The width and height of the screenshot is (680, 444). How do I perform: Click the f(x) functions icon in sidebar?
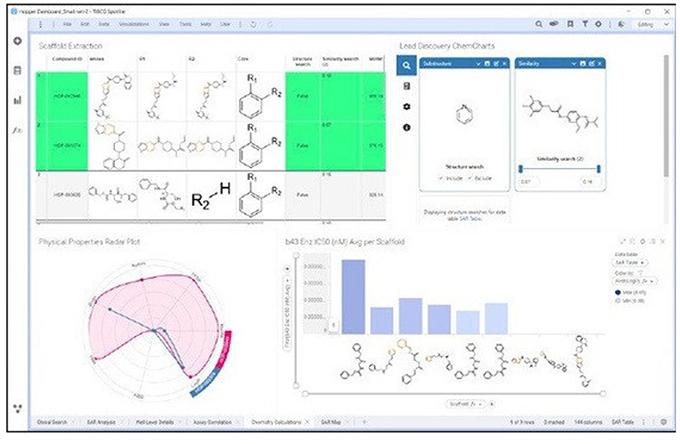pyautogui.click(x=17, y=130)
